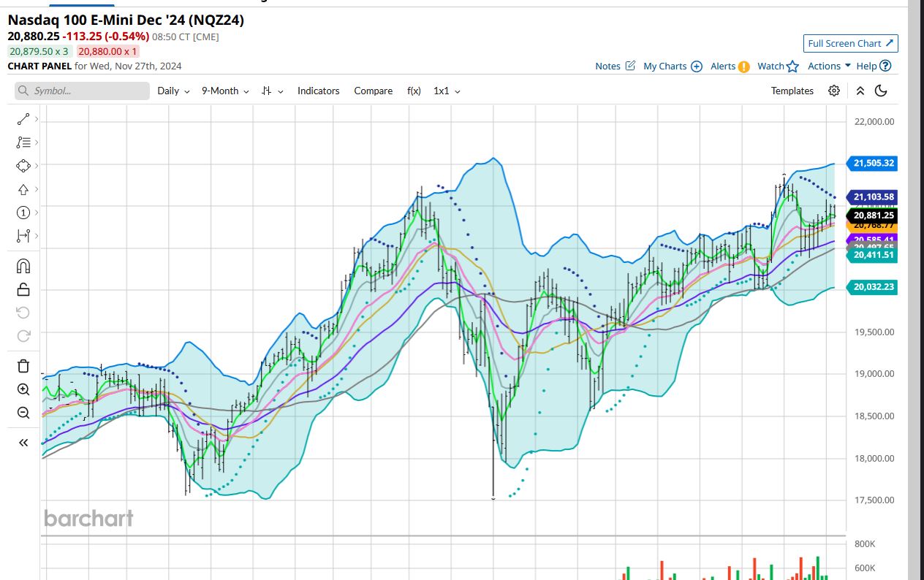Open the 1x1 grid layout dropdown
This screenshot has width=924, height=580.
[x=447, y=91]
